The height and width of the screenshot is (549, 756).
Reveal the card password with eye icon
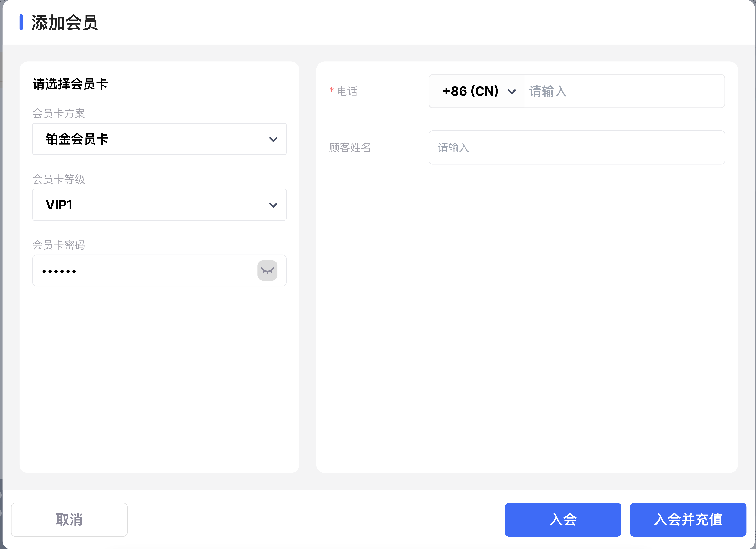point(267,270)
